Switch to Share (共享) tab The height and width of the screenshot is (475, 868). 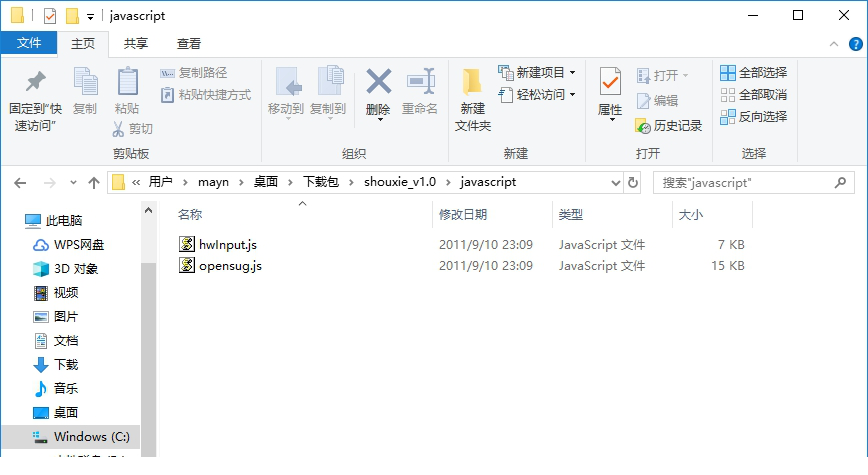(x=136, y=44)
